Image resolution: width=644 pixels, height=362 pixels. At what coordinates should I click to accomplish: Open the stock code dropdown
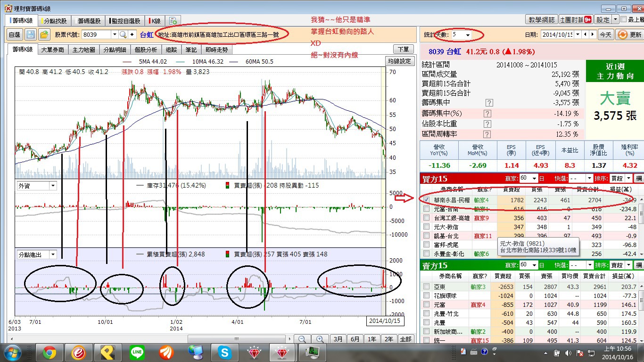coord(114,34)
